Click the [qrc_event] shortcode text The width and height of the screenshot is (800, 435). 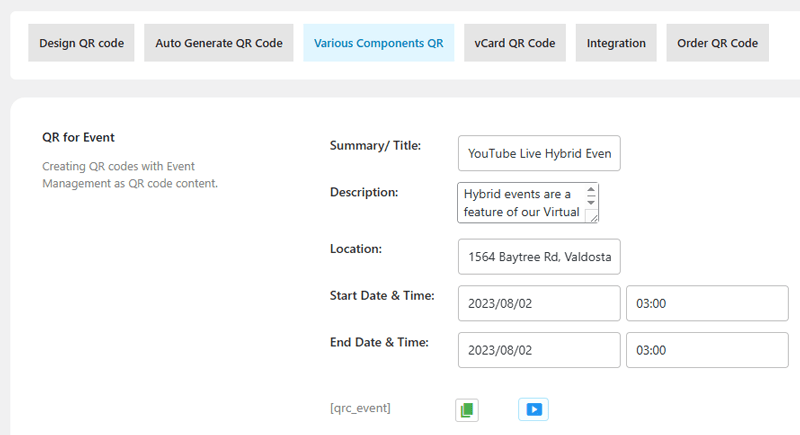click(x=360, y=408)
